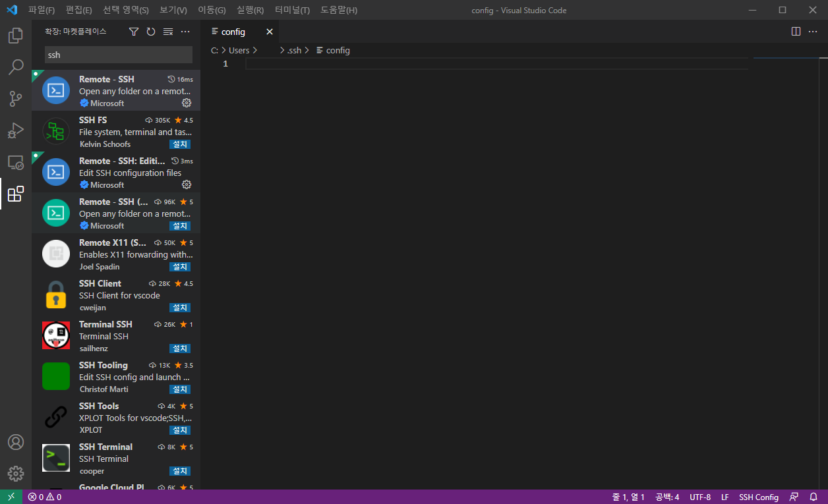Install the SSH FS extension
The width and height of the screenshot is (828, 504).
(x=180, y=144)
